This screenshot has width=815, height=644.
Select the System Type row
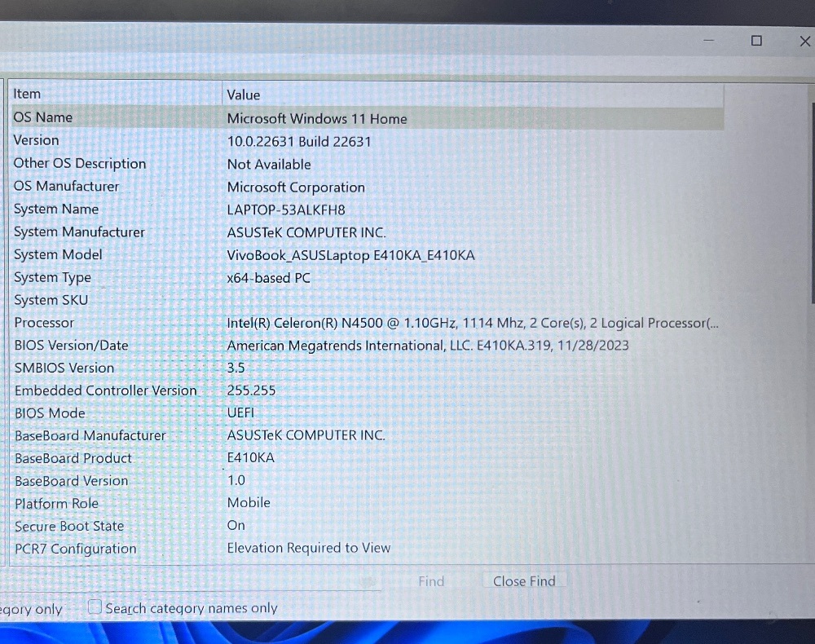pos(367,277)
